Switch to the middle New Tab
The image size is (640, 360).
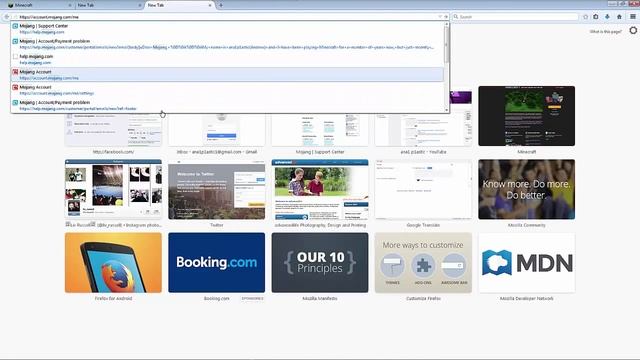[x=108, y=5]
